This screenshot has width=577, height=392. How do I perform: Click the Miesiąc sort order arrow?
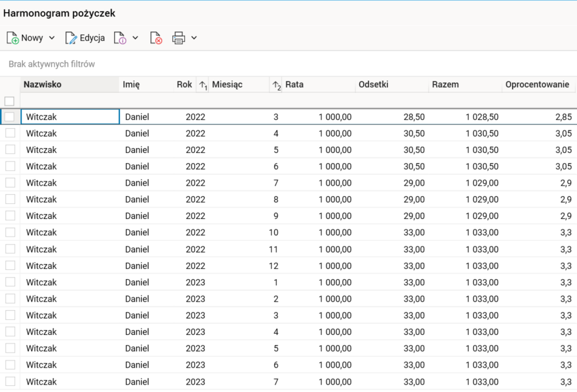pyautogui.click(x=276, y=85)
